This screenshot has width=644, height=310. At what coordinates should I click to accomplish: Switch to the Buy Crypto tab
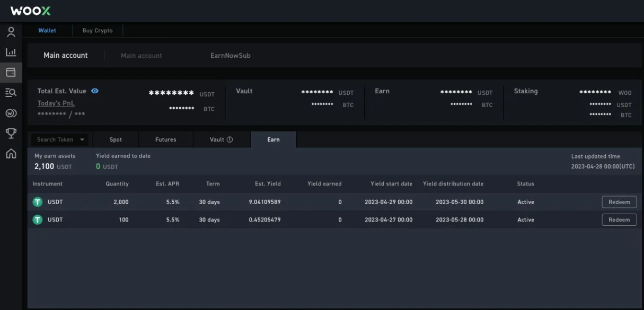(98, 31)
